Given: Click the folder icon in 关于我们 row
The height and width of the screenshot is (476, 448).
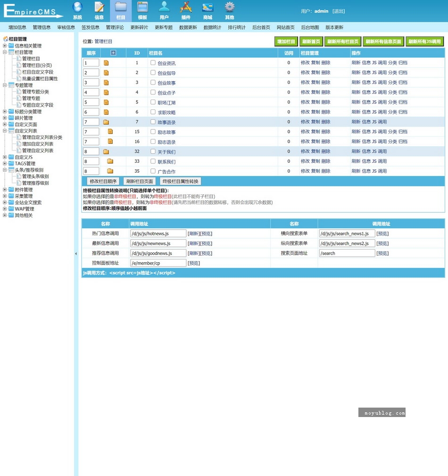Looking at the screenshot, I should [x=106, y=151].
